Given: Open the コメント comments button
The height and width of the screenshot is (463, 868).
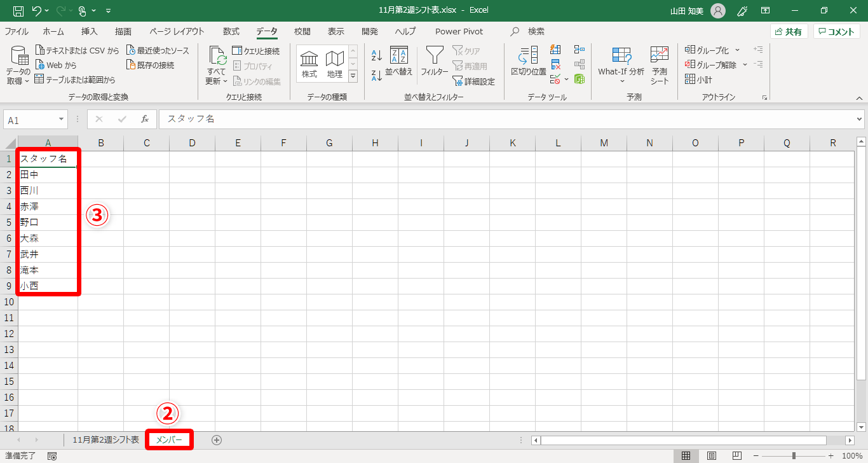Looking at the screenshot, I should 837,31.
